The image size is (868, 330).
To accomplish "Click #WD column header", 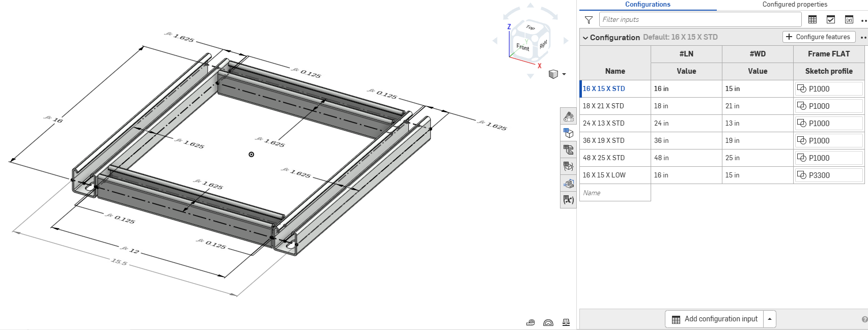I will (x=758, y=54).
